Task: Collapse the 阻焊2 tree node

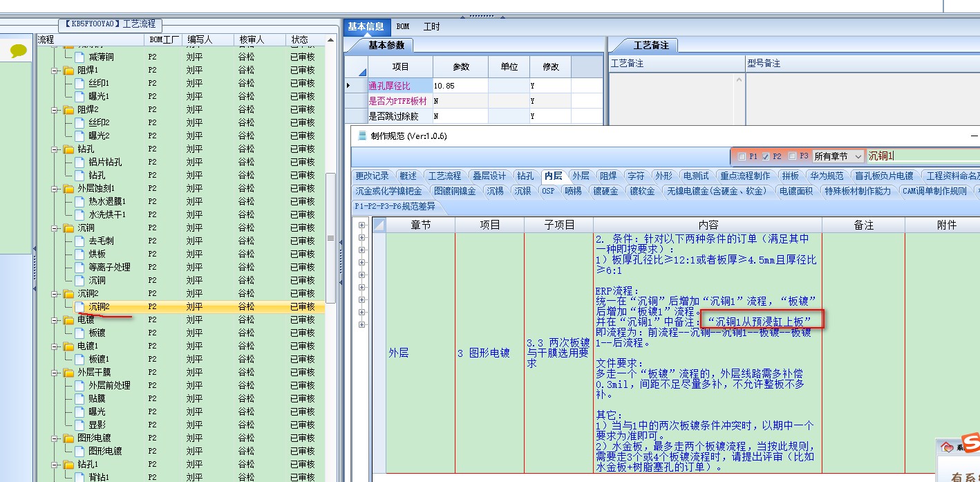Action: [55, 110]
